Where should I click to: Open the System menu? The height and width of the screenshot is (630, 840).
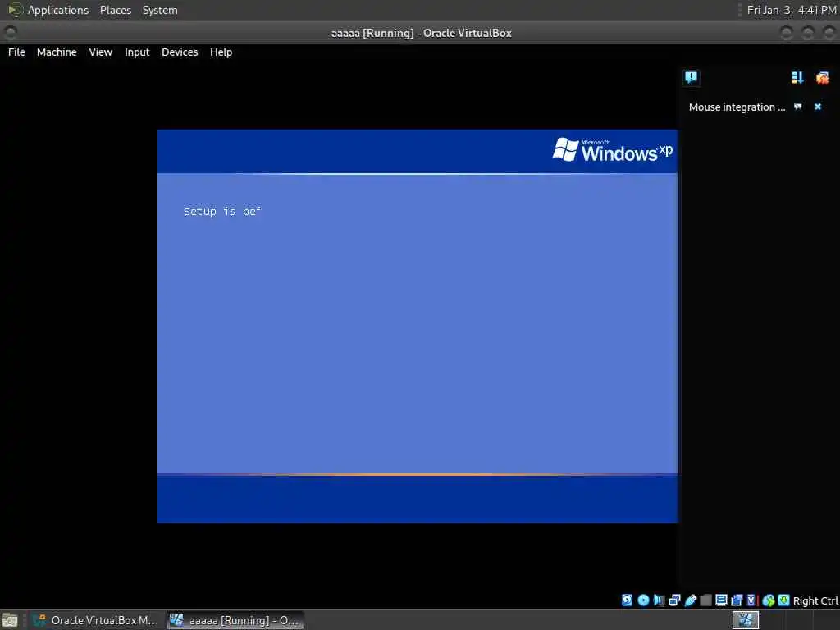(160, 10)
